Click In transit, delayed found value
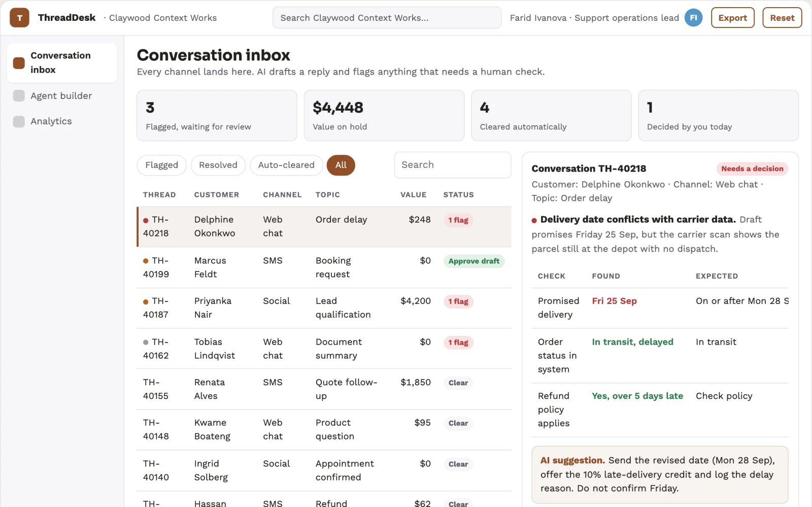This screenshot has height=507, width=812. tap(632, 342)
